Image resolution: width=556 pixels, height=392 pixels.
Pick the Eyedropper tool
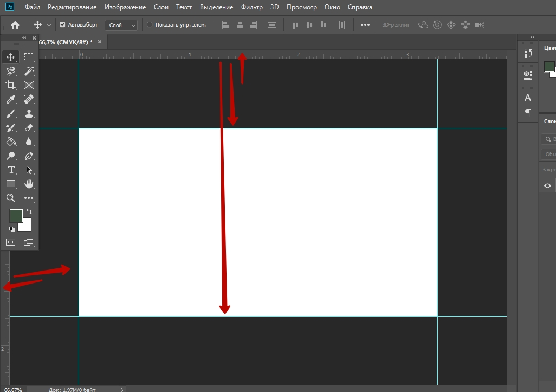click(11, 99)
